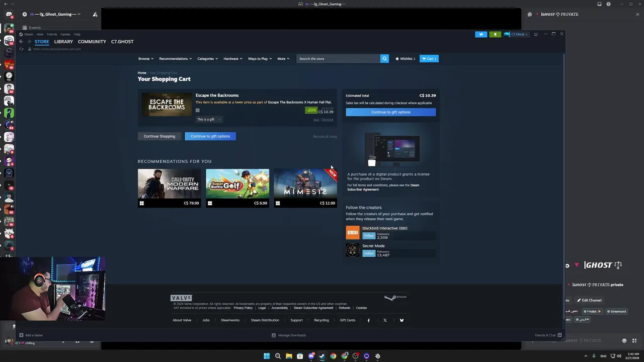
Task: Open the Friends menu in Steam
Action: click(52, 34)
